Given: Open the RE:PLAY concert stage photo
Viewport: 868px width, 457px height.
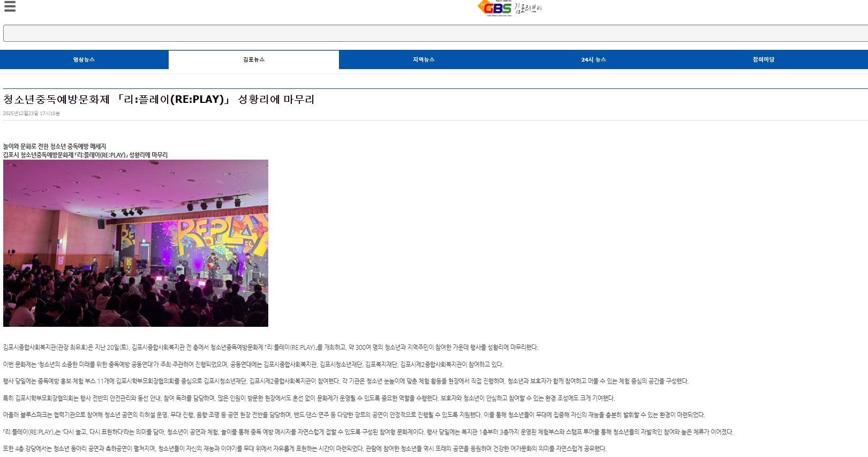Looking at the screenshot, I should tap(135, 243).
